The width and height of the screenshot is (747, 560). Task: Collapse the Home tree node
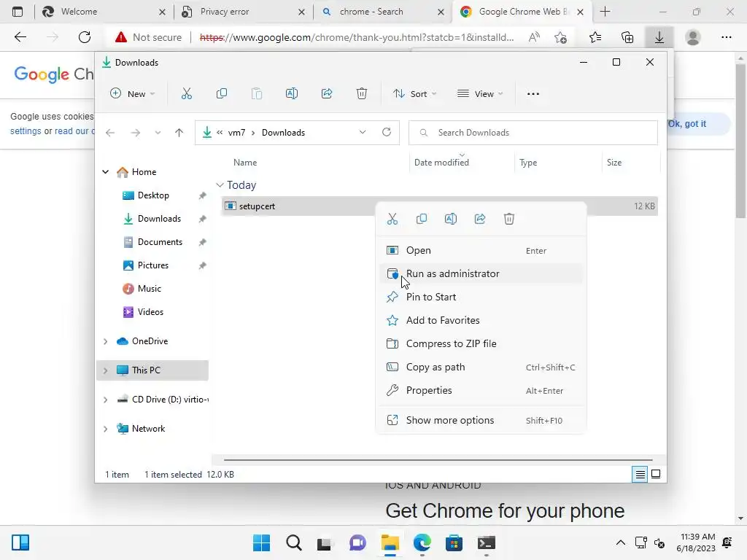105,172
